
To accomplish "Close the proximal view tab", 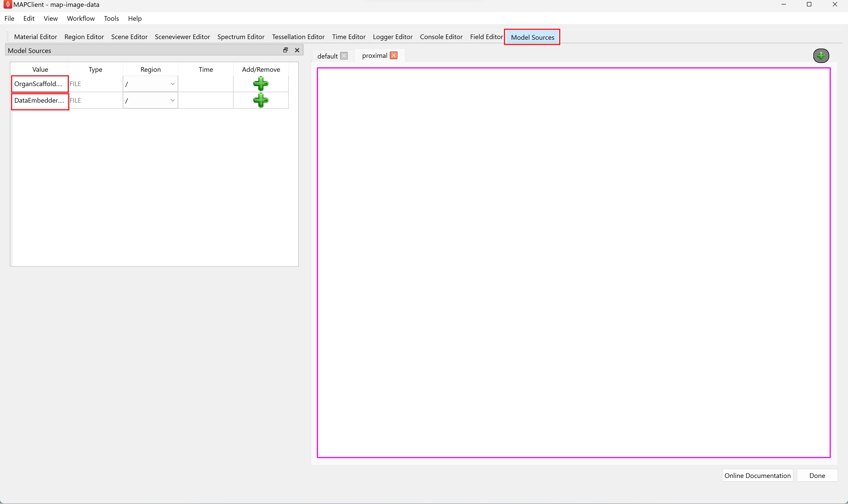I will point(394,55).
